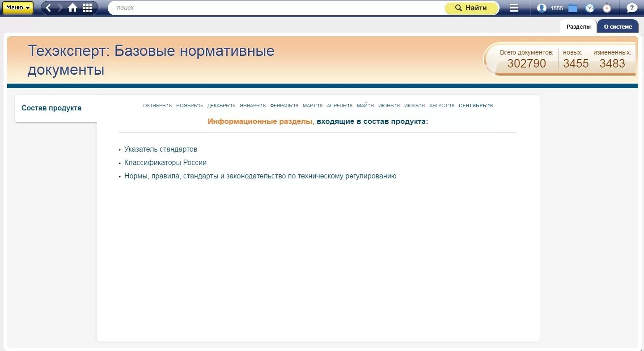
Task: Switch to the Разделы tab
Action: (579, 26)
